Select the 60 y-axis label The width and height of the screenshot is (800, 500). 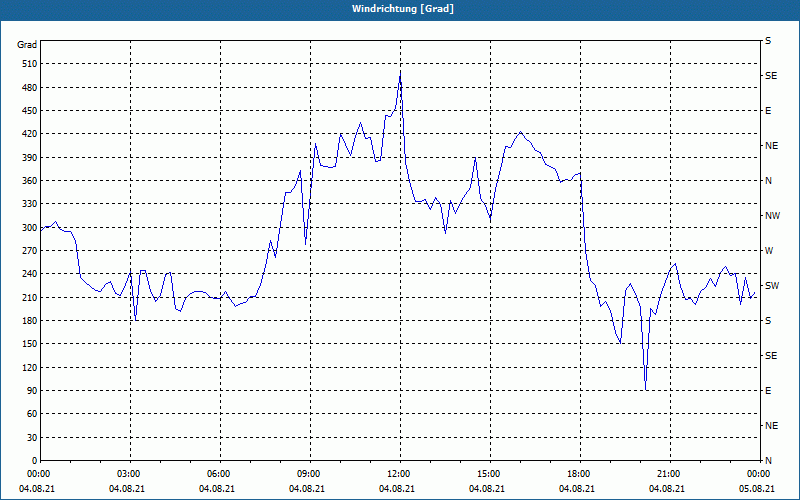pos(32,414)
